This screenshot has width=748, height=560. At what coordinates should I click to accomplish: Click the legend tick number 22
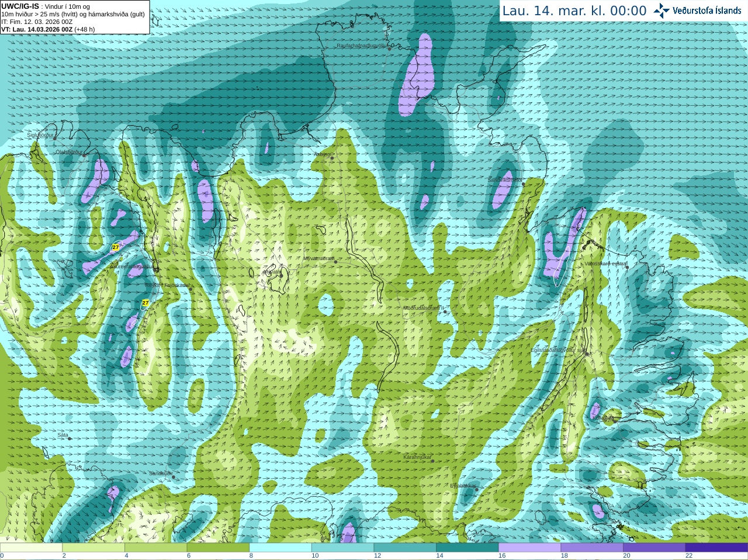[689, 556]
